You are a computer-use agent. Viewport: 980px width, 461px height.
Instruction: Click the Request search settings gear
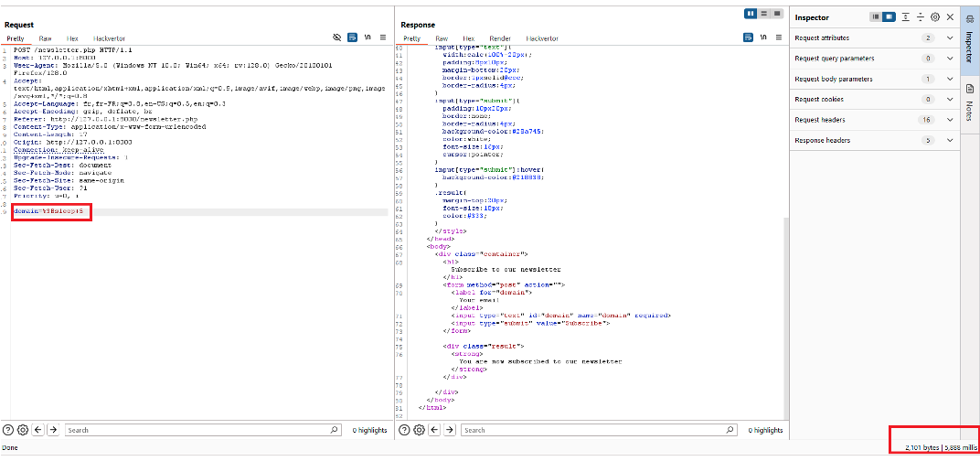pyautogui.click(x=23, y=430)
